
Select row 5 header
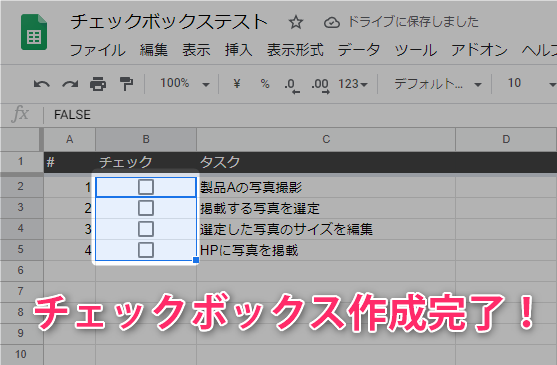click(21, 249)
